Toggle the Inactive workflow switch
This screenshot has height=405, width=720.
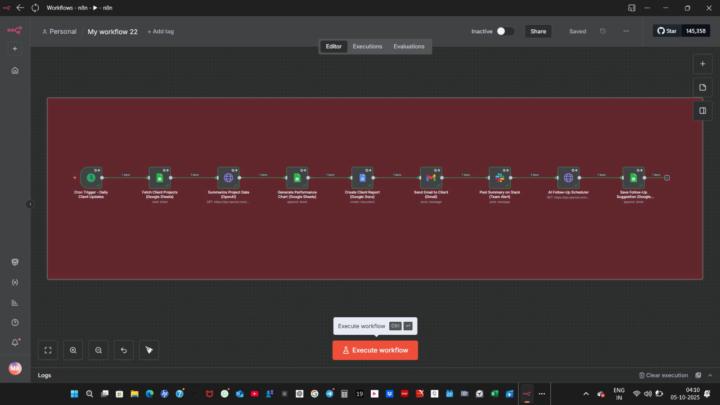(505, 31)
